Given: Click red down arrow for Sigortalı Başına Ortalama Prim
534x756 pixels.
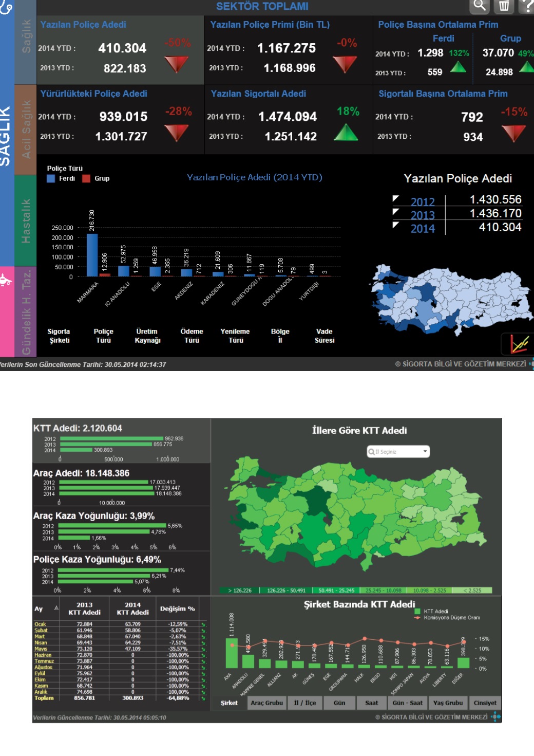Looking at the screenshot, I should coord(513,133).
